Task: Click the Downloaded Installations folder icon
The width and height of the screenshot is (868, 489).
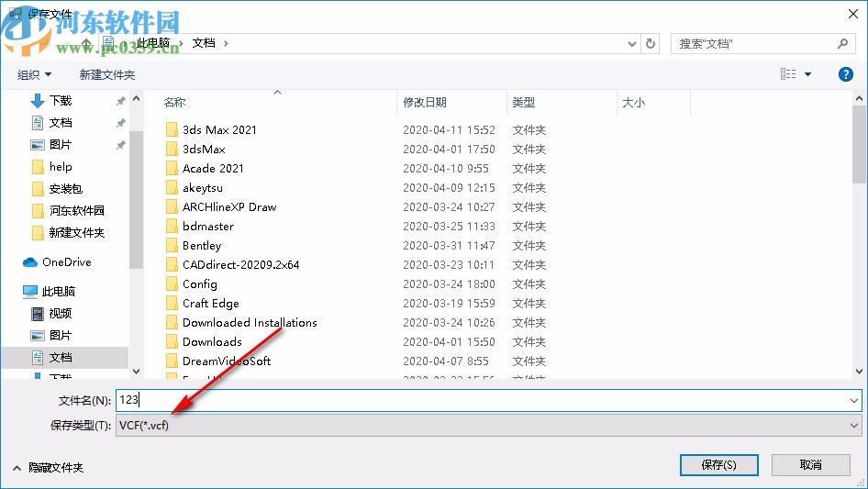Action: point(172,322)
